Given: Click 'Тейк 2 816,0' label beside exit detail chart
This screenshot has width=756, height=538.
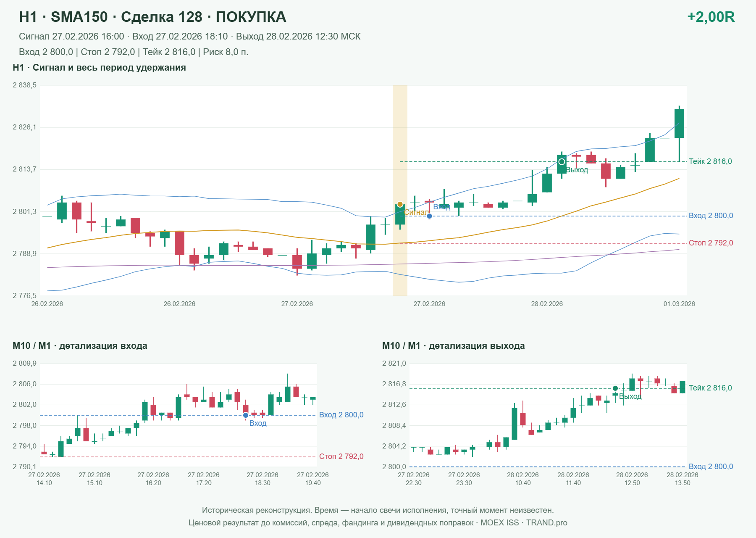Looking at the screenshot, I should 710,388.
